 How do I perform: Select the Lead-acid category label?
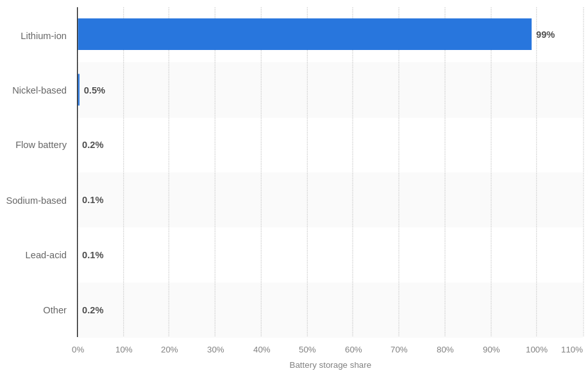click(46, 255)
